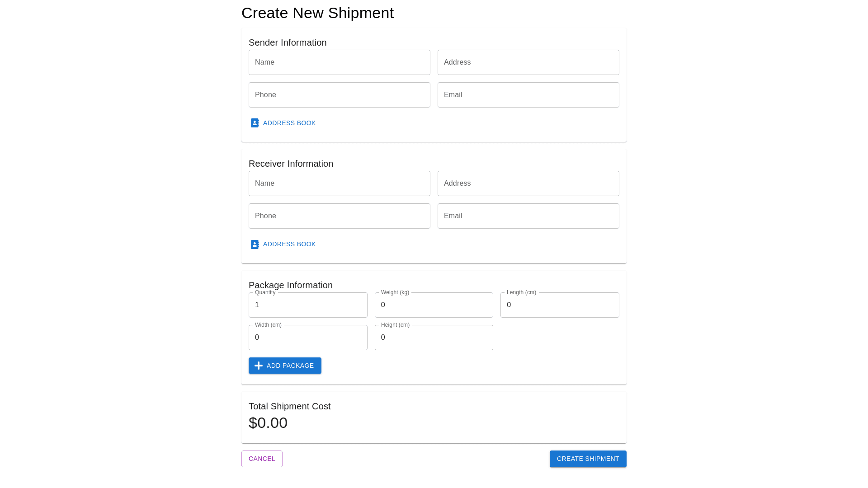Select the Weight (kg) field
Viewport: 868px width, 488px height.
click(434, 305)
